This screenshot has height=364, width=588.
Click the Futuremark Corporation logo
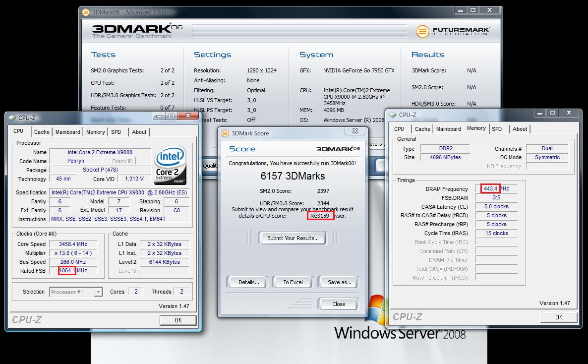[453, 31]
